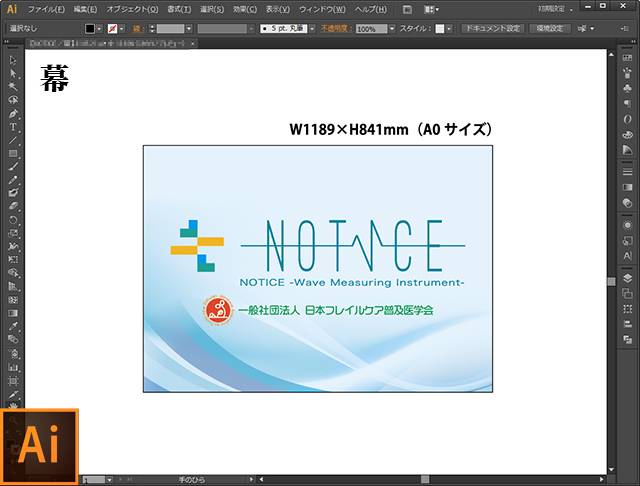Open the オブジェクト menu
Viewport: 640px width, 486px height.
tap(132, 9)
